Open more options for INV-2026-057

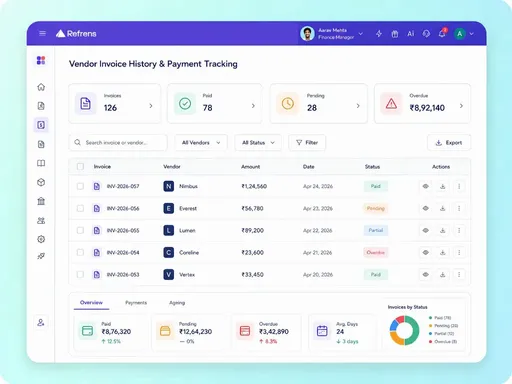click(x=459, y=186)
